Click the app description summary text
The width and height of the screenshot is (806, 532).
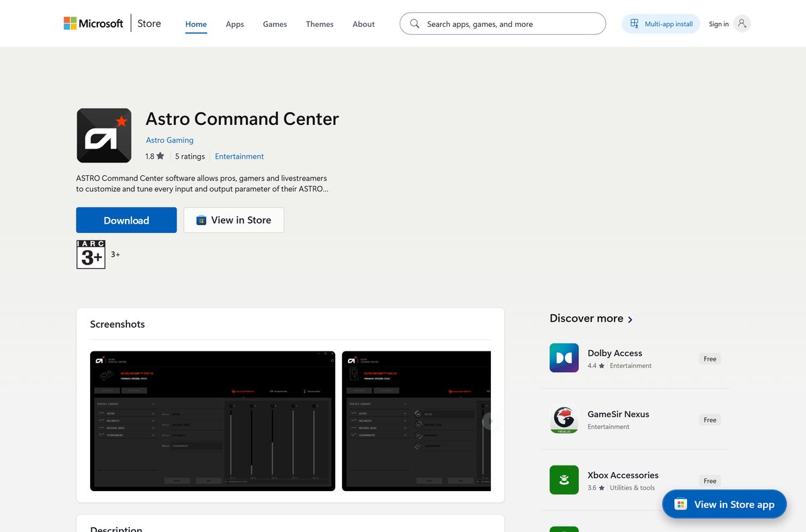tap(202, 183)
